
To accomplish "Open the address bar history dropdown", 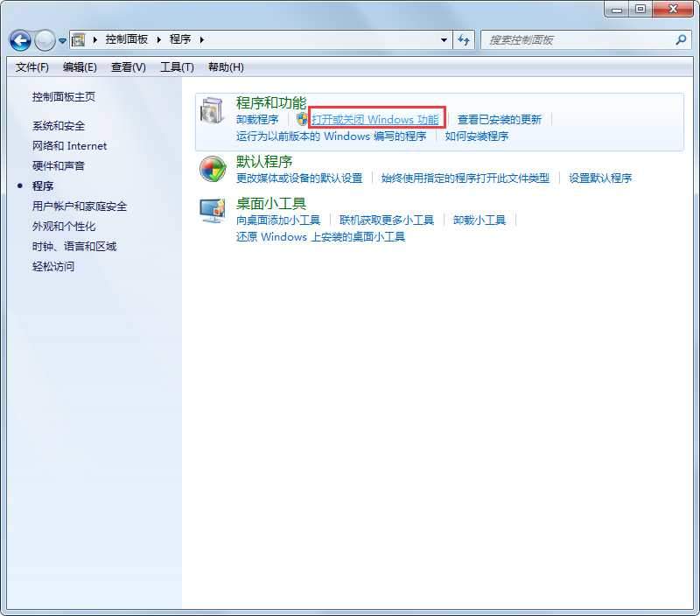I will tap(444, 39).
